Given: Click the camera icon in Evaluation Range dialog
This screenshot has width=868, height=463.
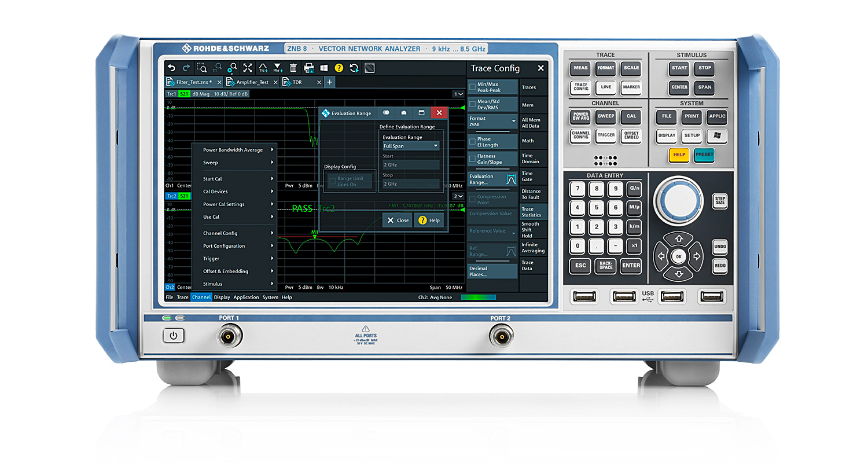Looking at the screenshot, I should [x=404, y=113].
